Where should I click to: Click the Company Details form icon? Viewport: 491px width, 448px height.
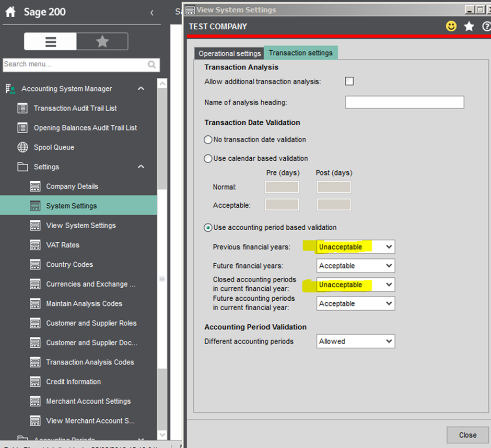pyautogui.click(x=35, y=186)
